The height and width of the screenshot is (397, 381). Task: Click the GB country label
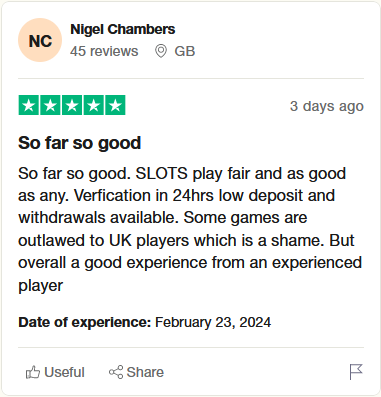185,51
